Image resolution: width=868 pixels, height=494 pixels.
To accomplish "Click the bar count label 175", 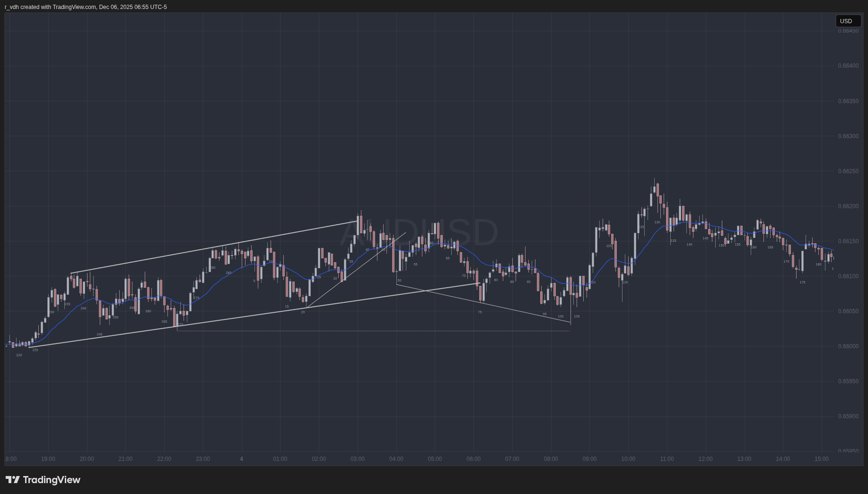I will pos(802,282).
